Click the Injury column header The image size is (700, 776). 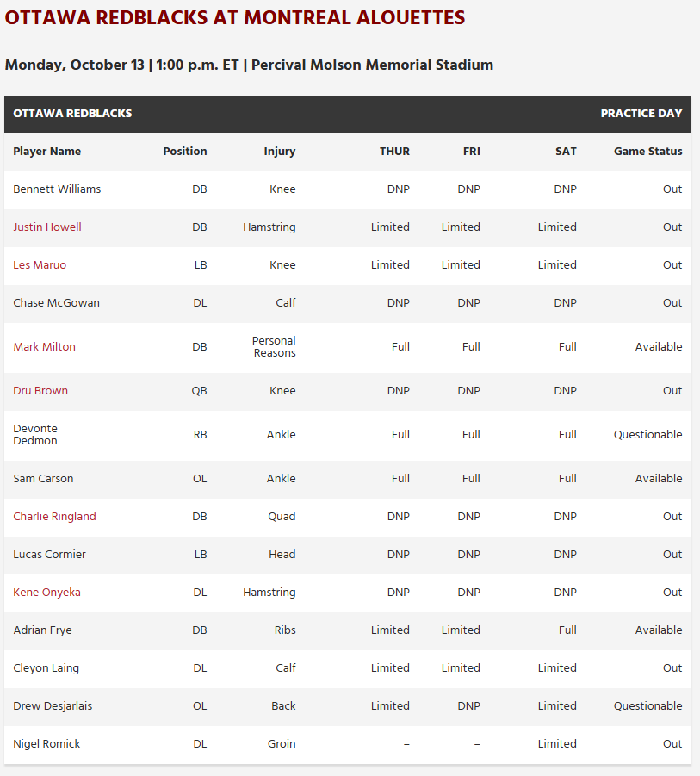coord(280,152)
